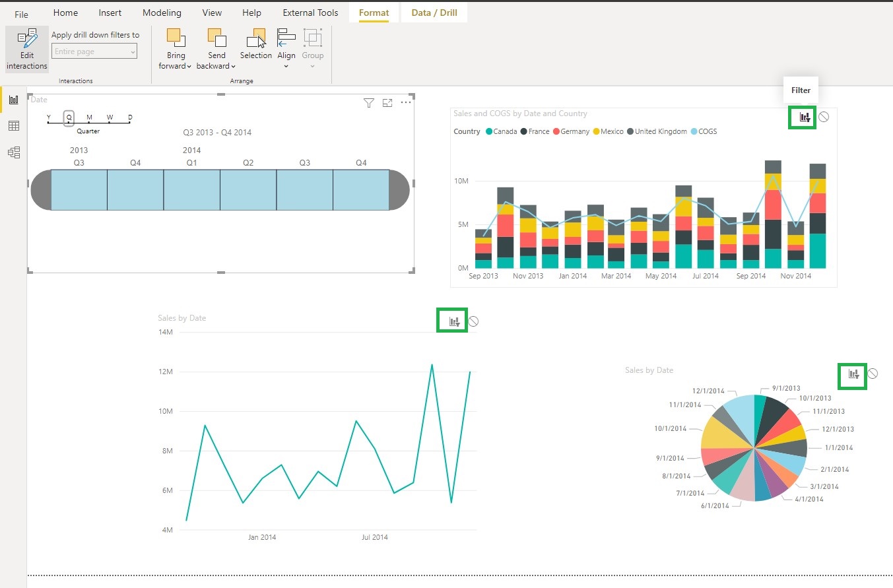
Task: Select M granularity on timeline slicer
Action: (89, 118)
